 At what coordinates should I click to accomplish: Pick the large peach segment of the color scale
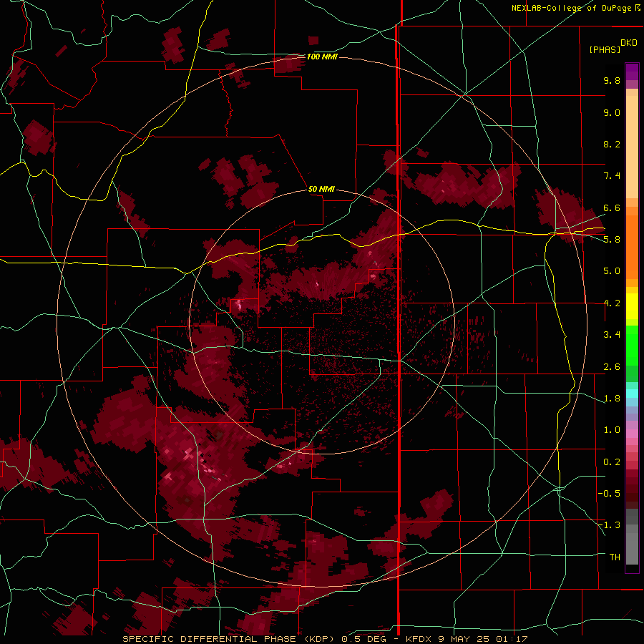632,147
